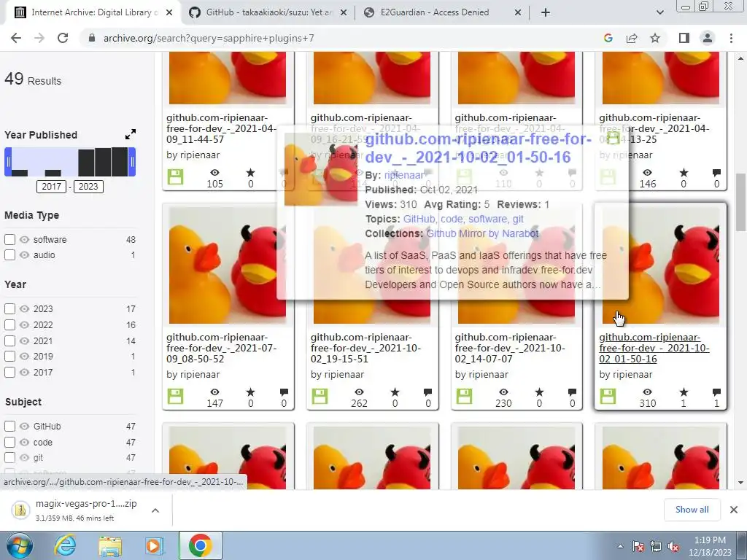This screenshot has height=560, width=747.
Task: Toggle eye icon next to 2023
Action: point(24,308)
